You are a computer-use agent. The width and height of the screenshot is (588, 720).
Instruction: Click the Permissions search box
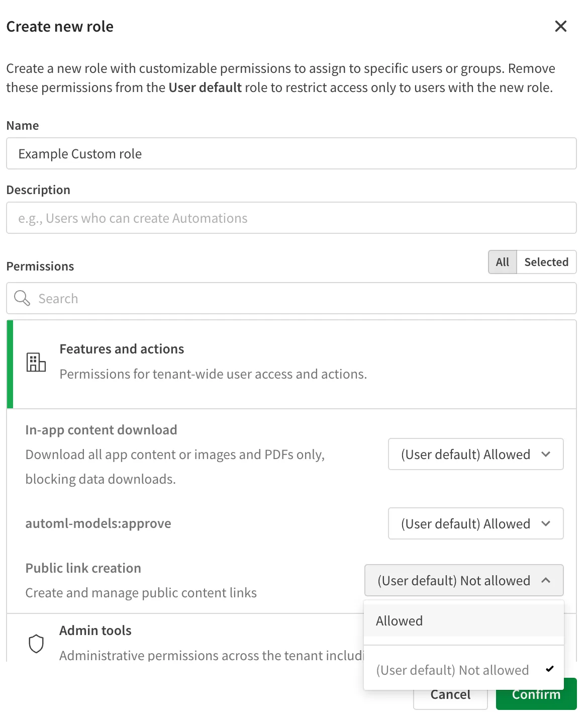click(x=302, y=299)
